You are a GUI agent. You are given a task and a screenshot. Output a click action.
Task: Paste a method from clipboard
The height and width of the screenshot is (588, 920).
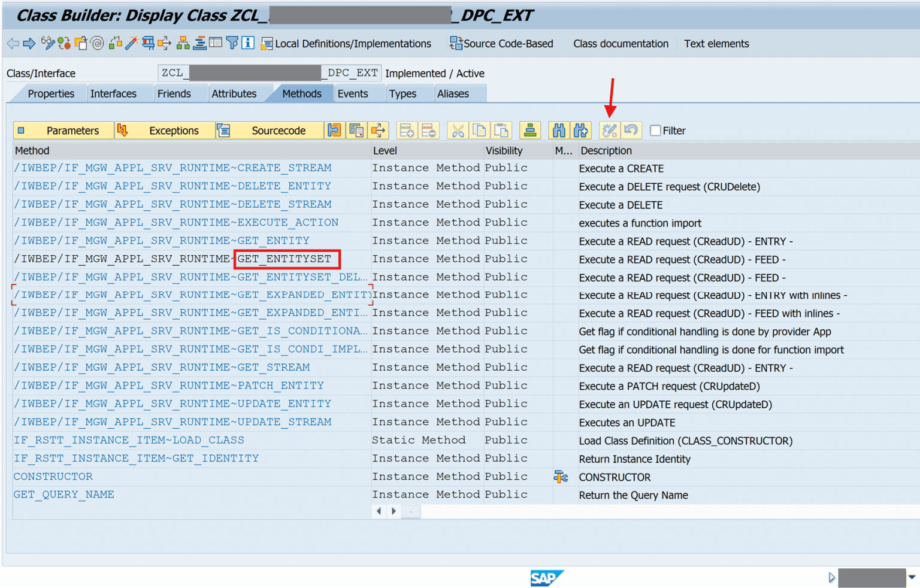click(x=501, y=130)
